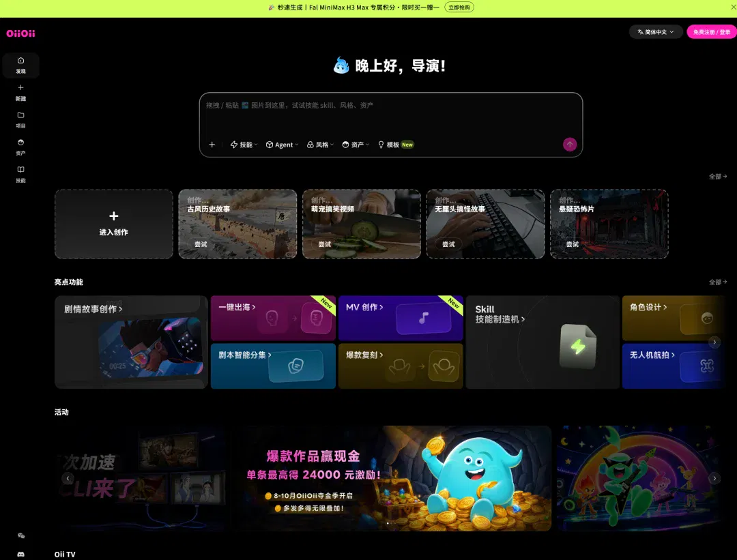737x560 pixels.
Task: Open the 无人机航拍 feature card
Action: [674, 366]
